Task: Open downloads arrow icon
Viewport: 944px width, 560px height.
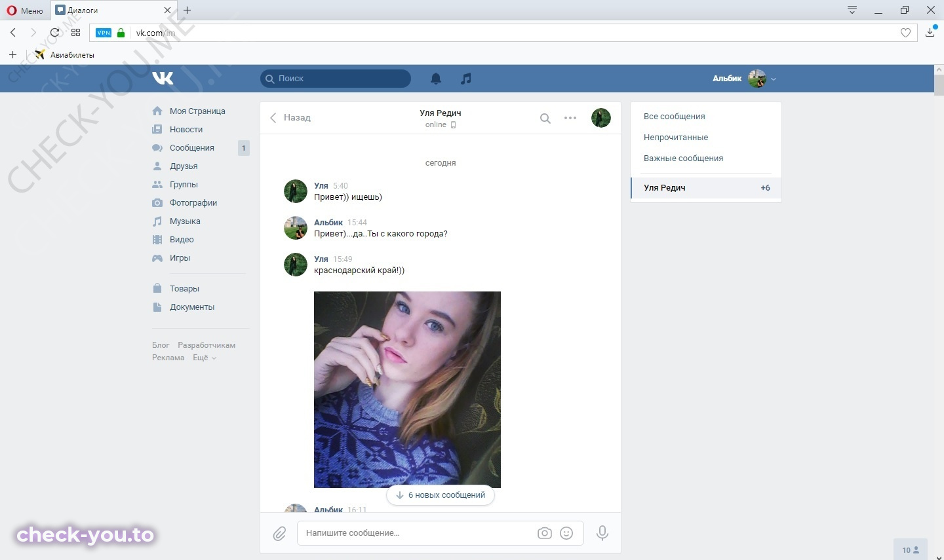Action: click(x=930, y=32)
